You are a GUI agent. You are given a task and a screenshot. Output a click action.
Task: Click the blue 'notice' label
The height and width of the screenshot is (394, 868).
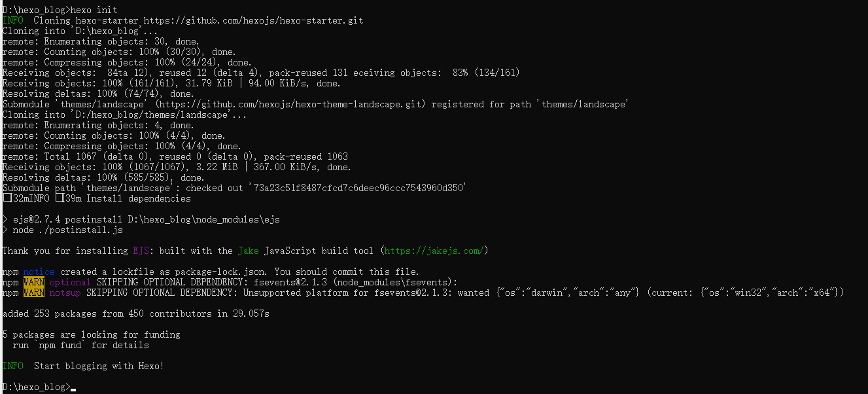tap(39, 272)
